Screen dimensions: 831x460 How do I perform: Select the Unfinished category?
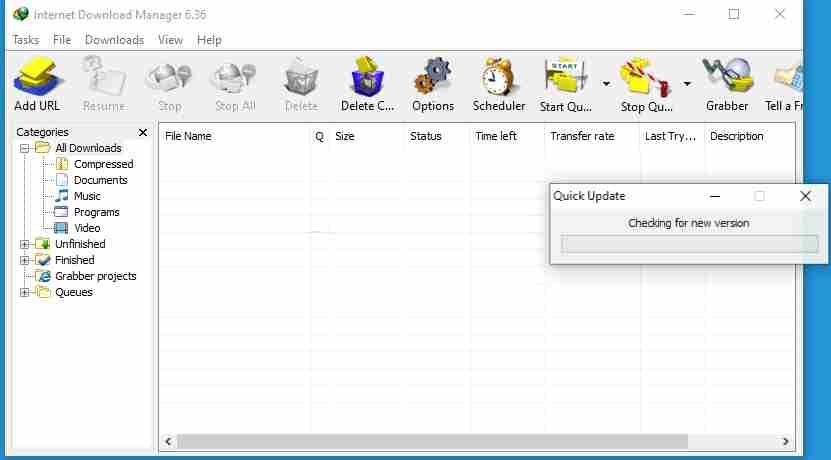pos(80,244)
